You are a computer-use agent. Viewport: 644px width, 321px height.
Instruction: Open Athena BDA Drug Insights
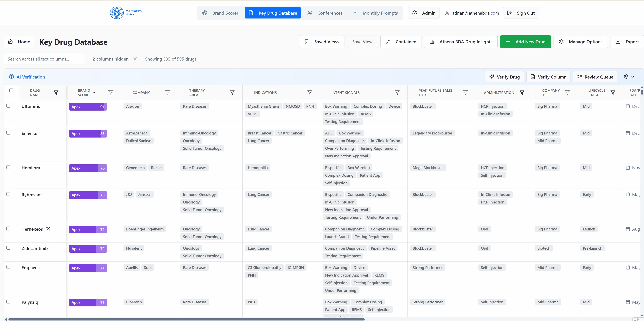click(461, 42)
